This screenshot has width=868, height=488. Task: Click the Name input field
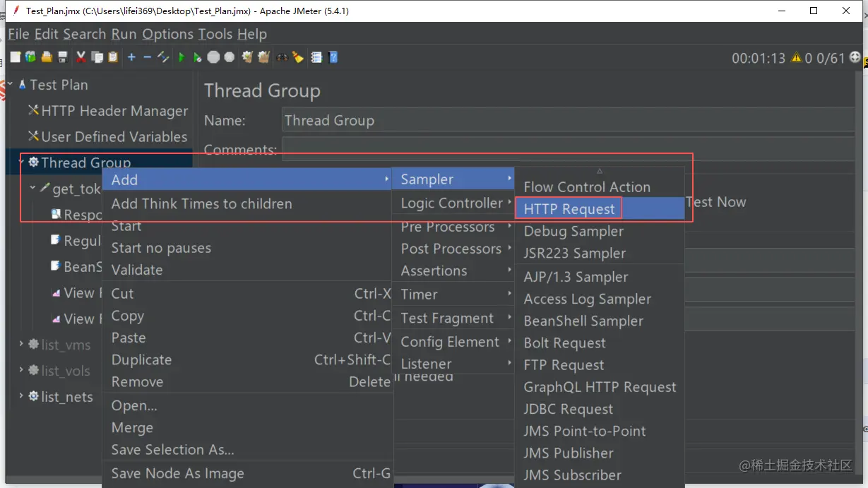[568, 120]
